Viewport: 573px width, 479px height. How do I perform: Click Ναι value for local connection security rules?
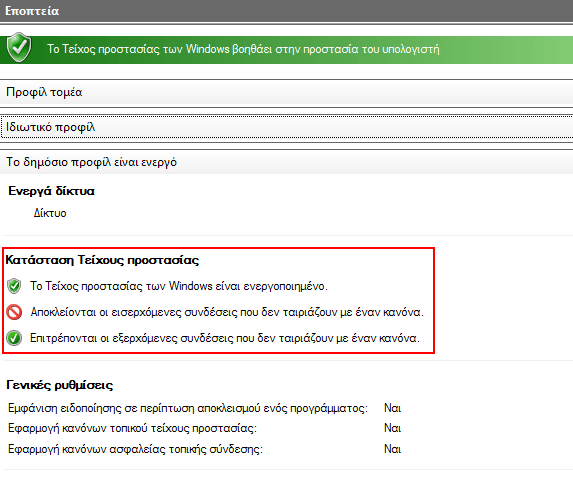[x=392, y=449]
